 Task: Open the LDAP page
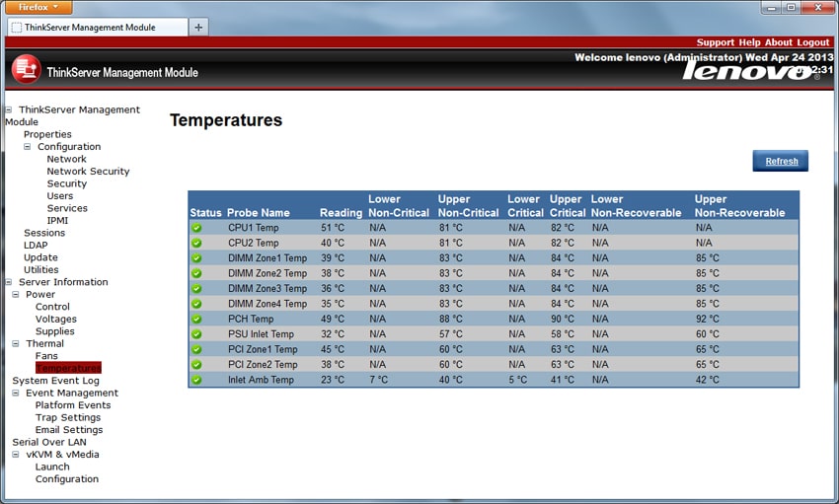click(x=36, y=245)
